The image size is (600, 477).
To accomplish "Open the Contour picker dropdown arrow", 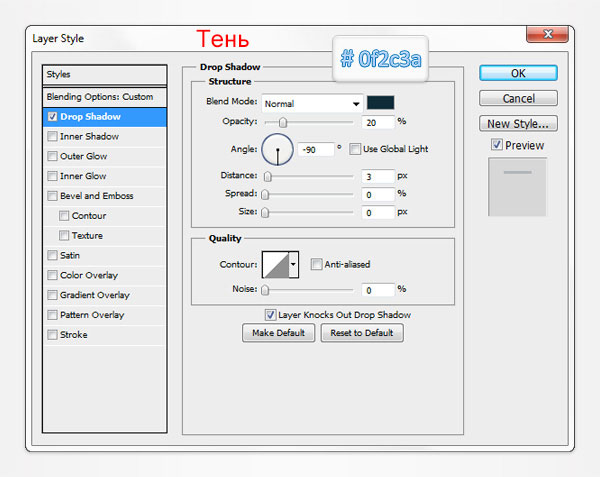I will tap(293, 264).
